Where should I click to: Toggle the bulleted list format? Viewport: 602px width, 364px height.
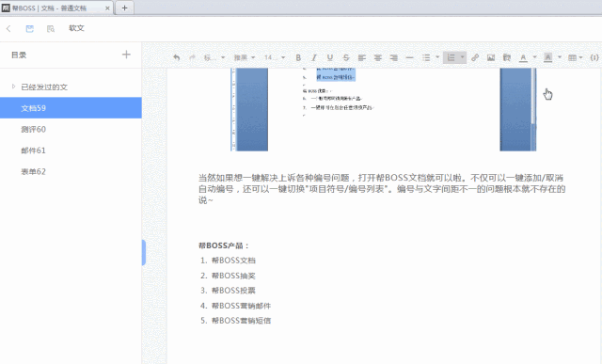tap(426, 57)
